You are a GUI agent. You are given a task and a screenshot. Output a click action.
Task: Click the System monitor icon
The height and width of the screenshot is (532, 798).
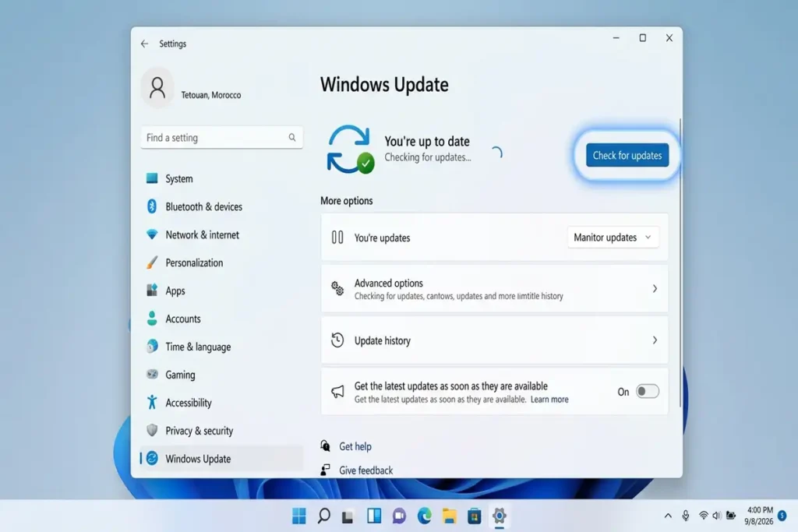tap(152, 178)
